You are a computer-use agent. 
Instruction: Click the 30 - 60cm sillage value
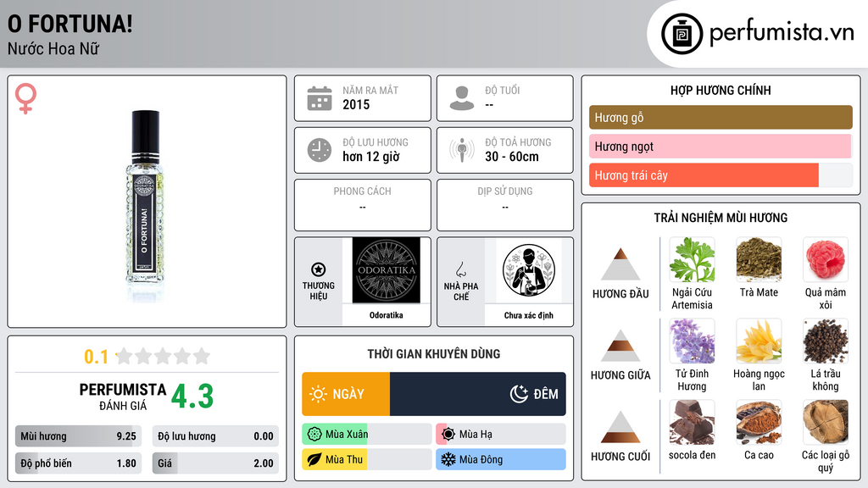tap(512, 157)
